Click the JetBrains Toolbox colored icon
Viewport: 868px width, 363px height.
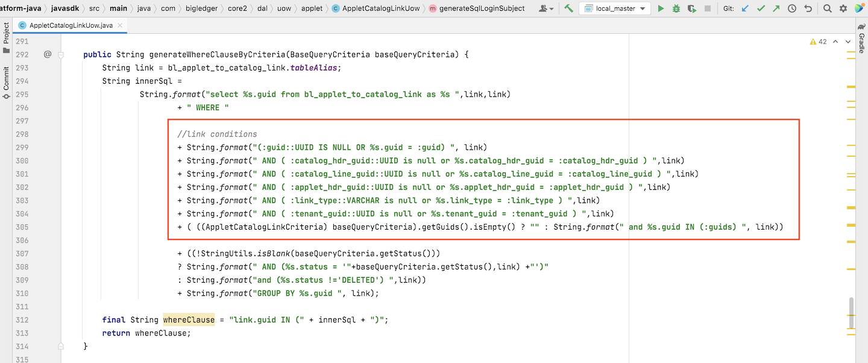pos(859,8)
